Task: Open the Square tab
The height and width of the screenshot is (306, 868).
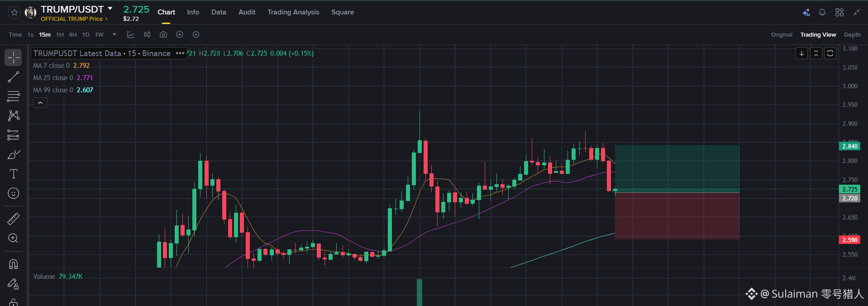Action: 343,12
